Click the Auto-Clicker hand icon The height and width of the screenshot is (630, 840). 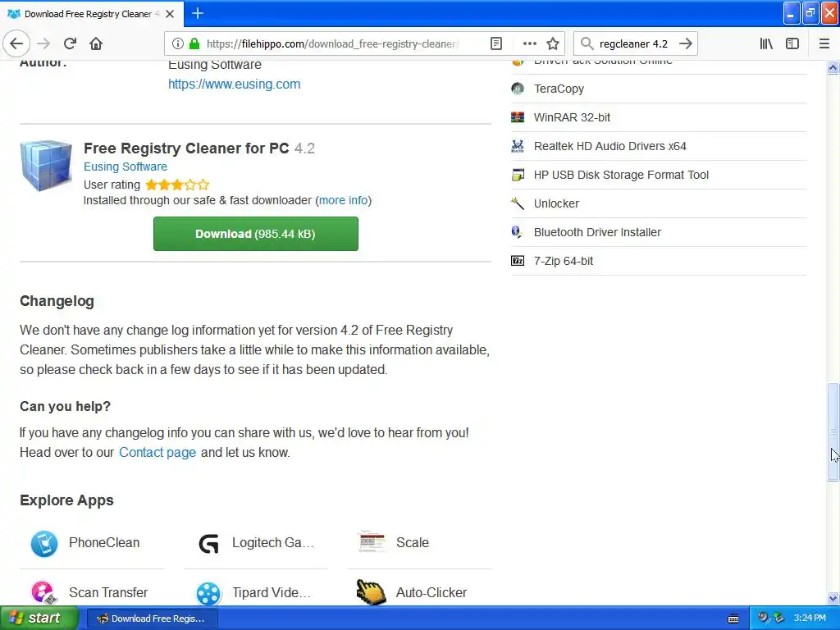tap(372, 592)
